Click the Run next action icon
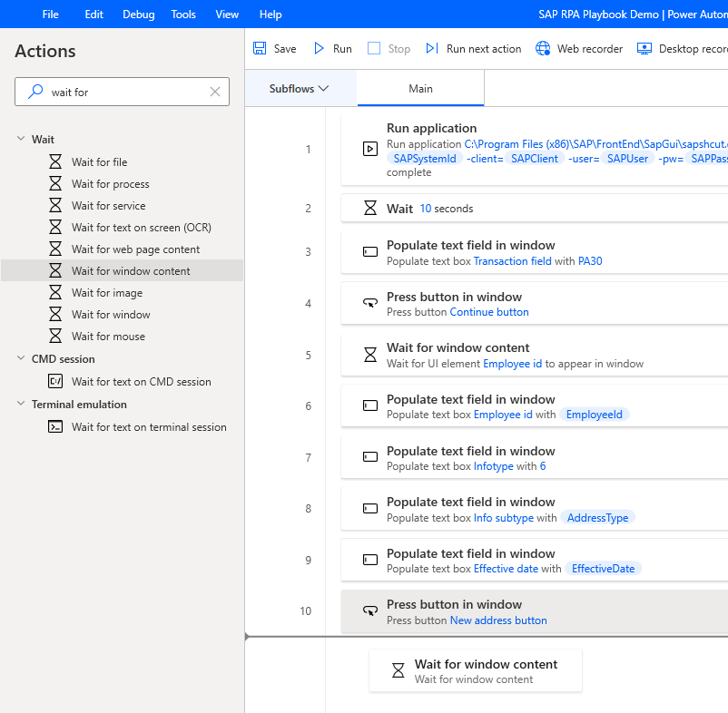Image resolution: width=728 pixels, height=713 pixels. tap(432, 48)
